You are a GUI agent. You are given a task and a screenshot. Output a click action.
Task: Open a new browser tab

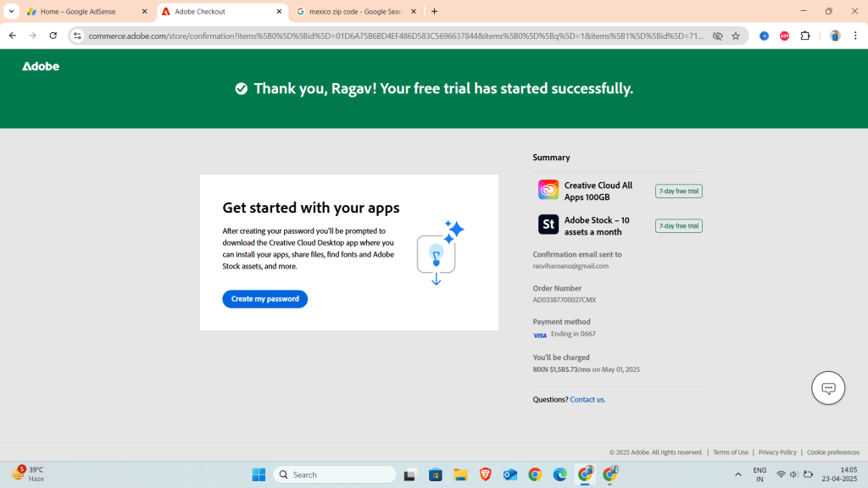435,12
